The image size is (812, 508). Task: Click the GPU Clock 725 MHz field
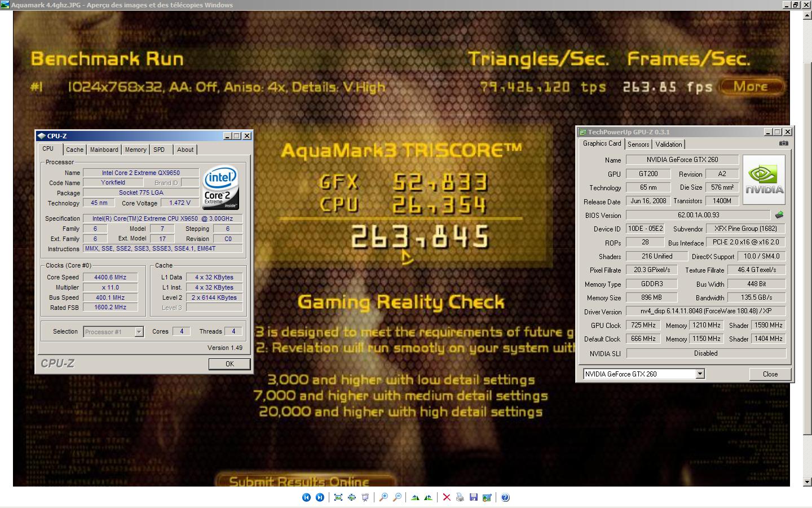click(643, 325)
